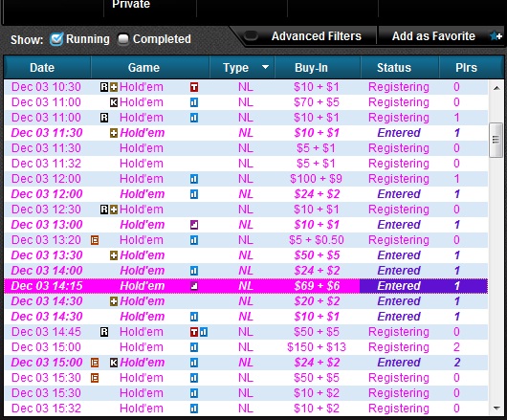Click the plus add-on icon on the Dec 03 11:30 Entered row

click(114, 133)
